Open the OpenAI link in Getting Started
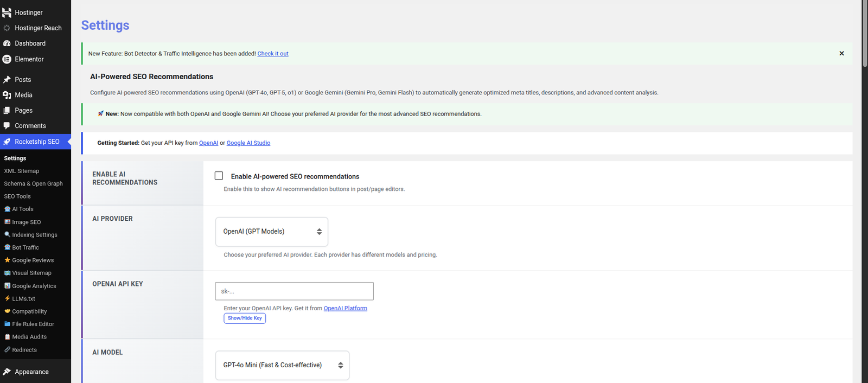 (208, 143)
